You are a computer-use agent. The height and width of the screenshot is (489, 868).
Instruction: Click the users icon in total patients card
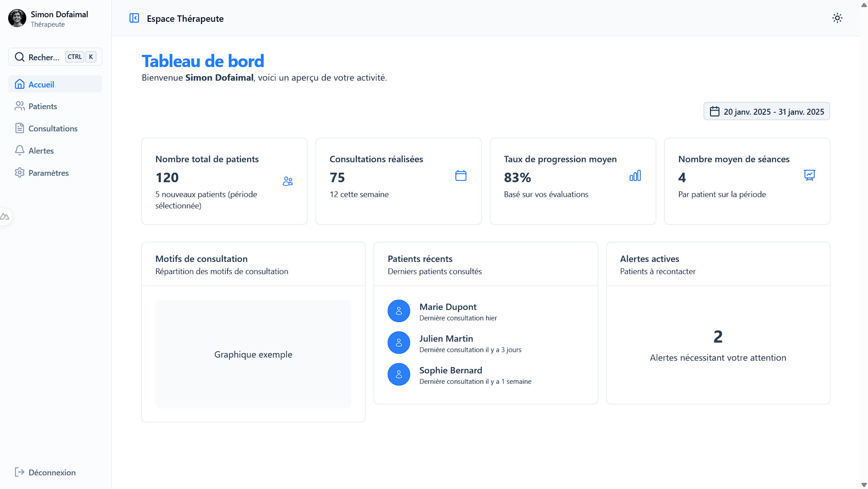click(x=288, y=181)
